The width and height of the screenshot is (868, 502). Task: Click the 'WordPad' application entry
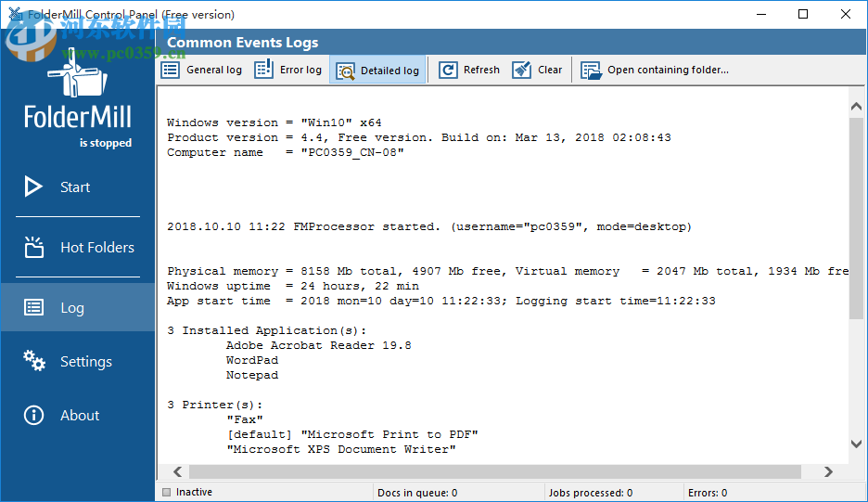252,360
